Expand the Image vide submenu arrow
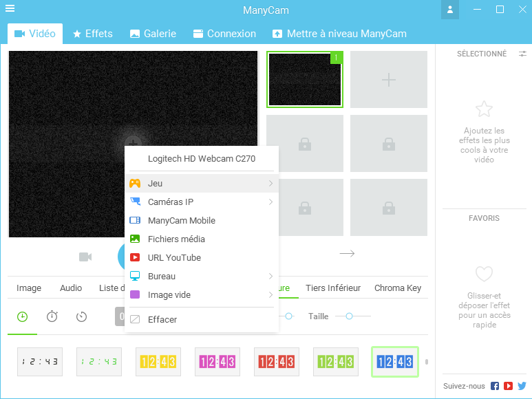Viewport: 532px width, 399px height. (270, 295)
